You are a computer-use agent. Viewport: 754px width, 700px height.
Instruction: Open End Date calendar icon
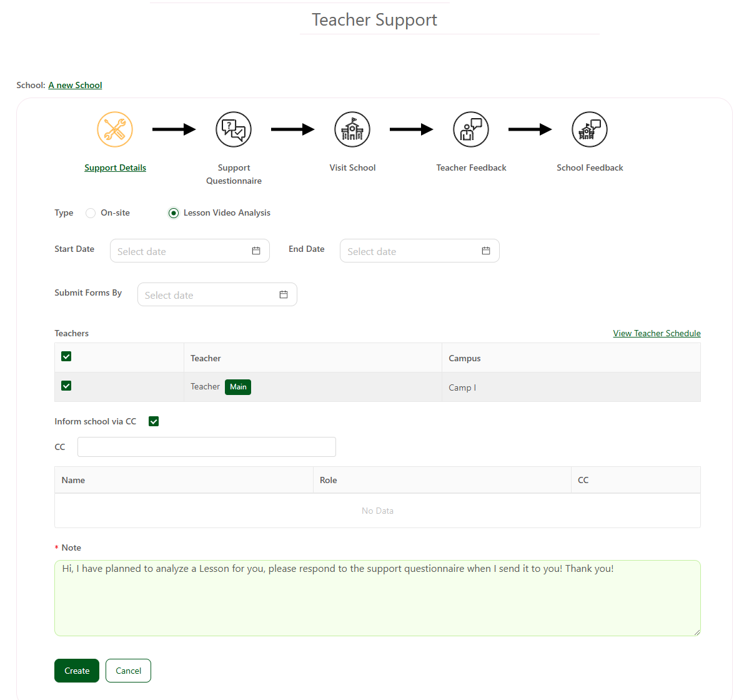pyautogui.click(x=486, y=251)
